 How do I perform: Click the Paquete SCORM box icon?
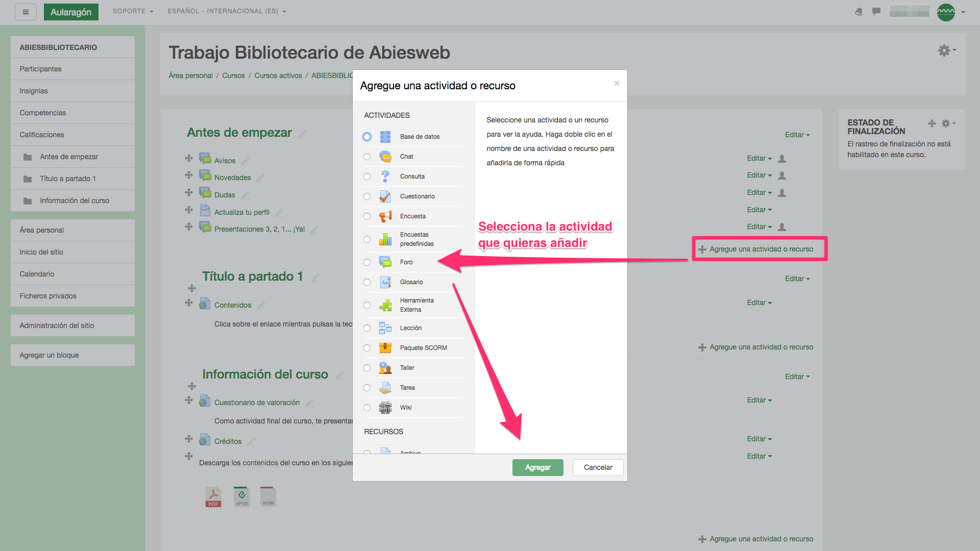coord(385,348)
